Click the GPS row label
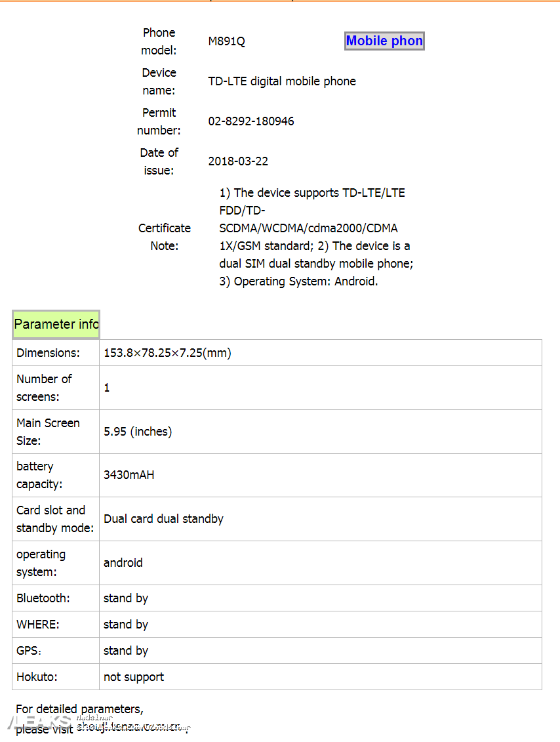 (x=29, y=651)
